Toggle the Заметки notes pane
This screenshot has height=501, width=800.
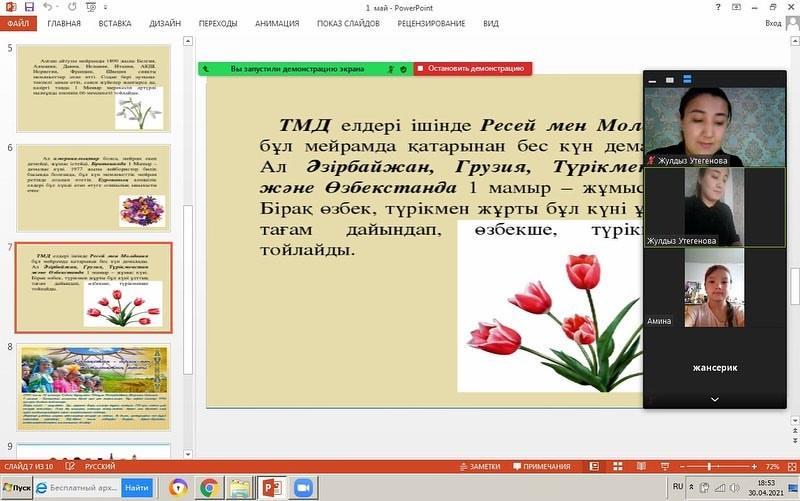479,467
